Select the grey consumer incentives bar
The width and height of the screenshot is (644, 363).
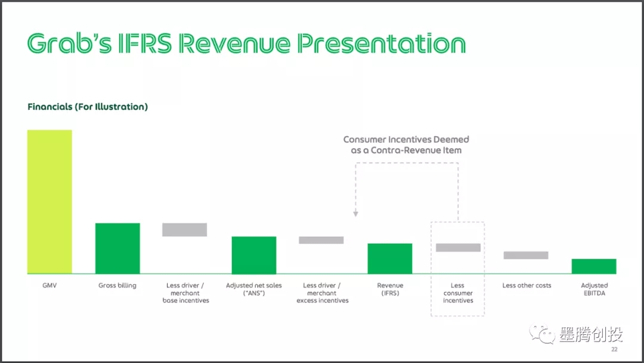pyautogui.click(x=458, y=248)
